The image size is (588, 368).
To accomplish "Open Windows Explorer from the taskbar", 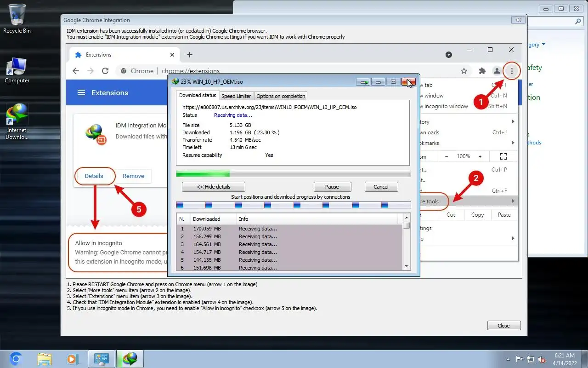I will pos(45,359).
